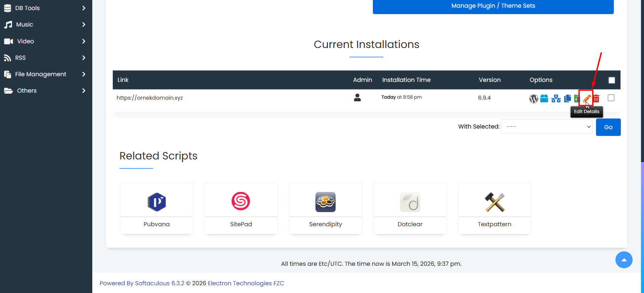Expand the DB Tools sidebar category
Screen dimensions: 644x293
[x=46, y=8]
